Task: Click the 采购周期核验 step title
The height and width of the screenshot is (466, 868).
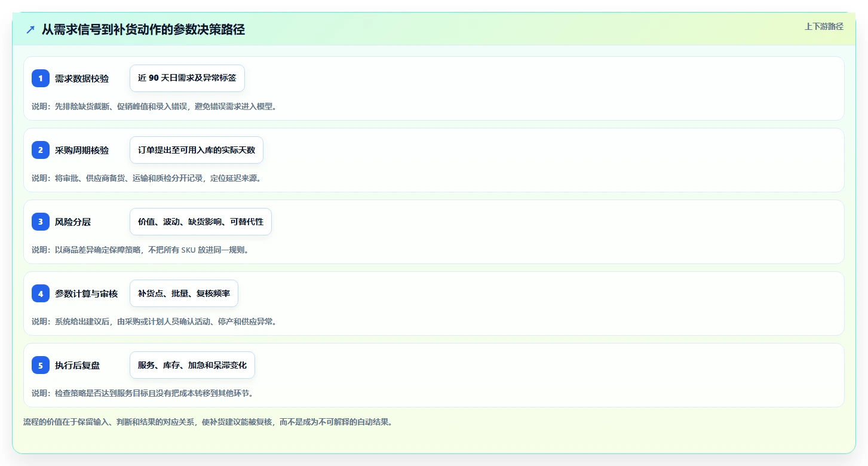Action: [82, 150]
